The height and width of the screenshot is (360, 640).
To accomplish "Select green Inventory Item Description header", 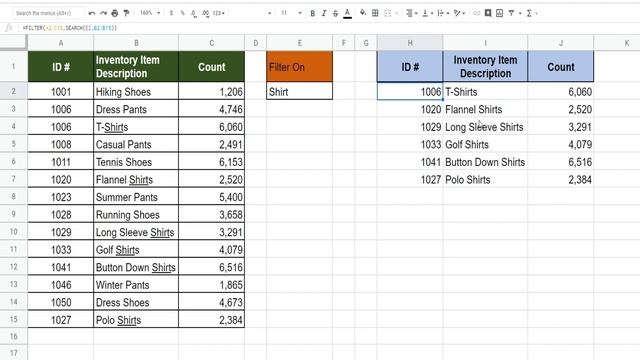I will [136, 67].
